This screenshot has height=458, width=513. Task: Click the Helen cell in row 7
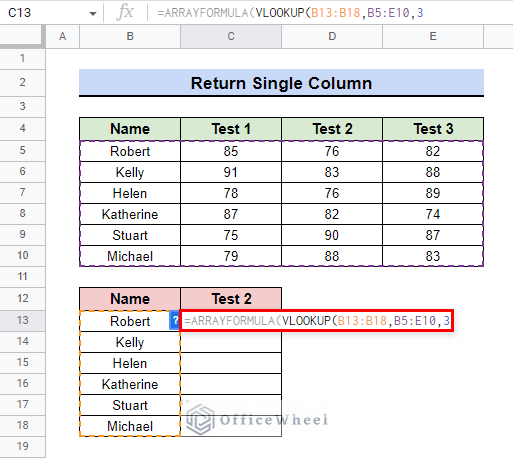click(130, 193)
